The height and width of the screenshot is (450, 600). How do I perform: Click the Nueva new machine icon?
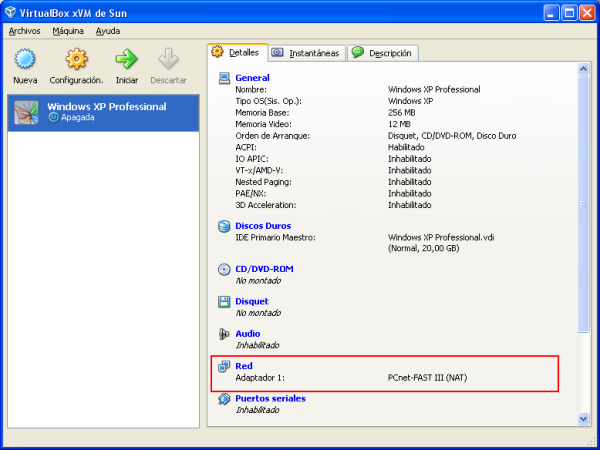click(25, 60)
